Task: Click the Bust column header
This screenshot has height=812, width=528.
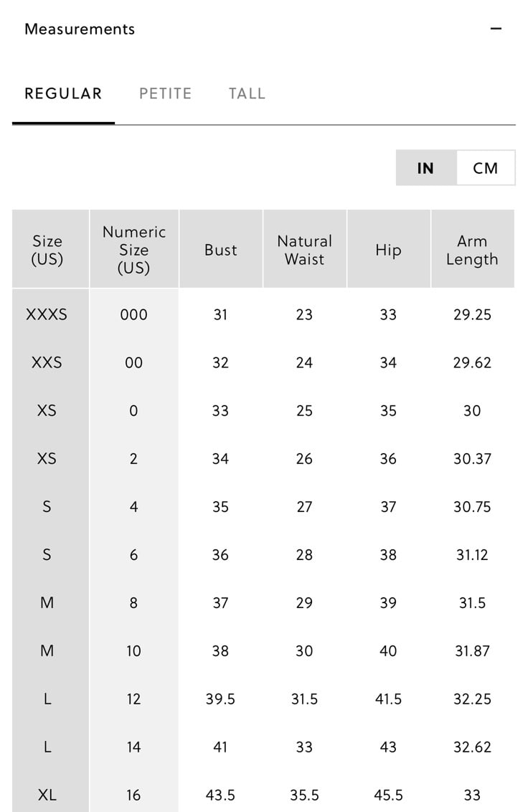Action: 221,248
